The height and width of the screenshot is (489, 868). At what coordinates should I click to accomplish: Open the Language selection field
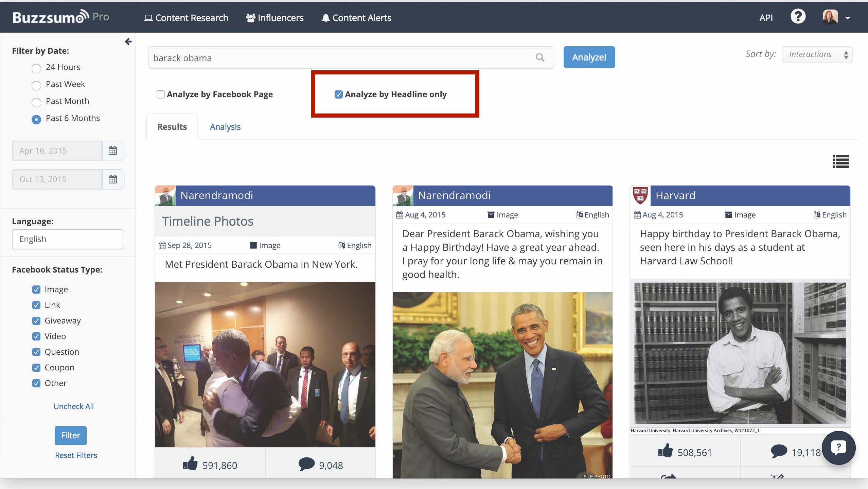[68, 239]
